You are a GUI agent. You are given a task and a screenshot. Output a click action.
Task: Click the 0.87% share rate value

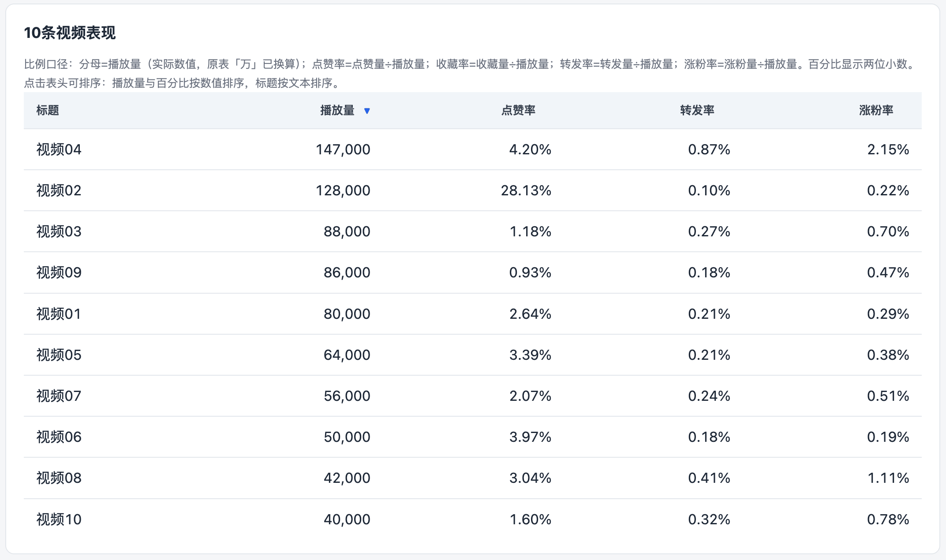tap(709, 149)
